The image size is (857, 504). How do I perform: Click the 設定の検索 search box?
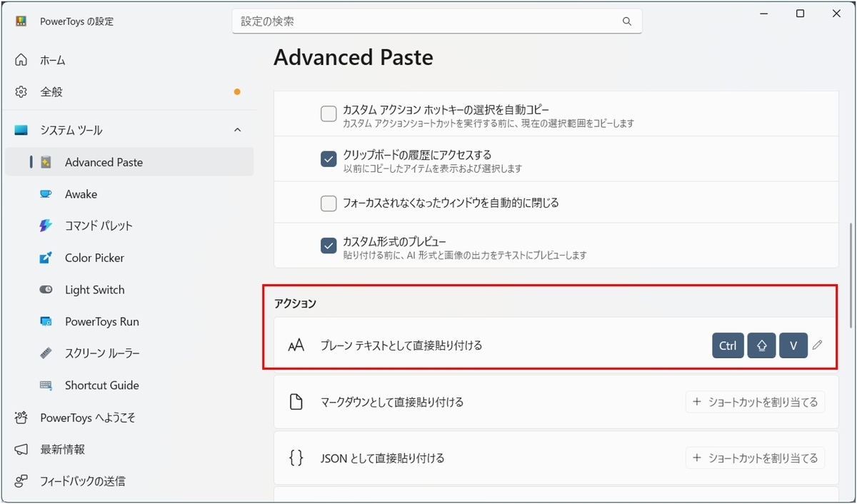pos(436,21)
